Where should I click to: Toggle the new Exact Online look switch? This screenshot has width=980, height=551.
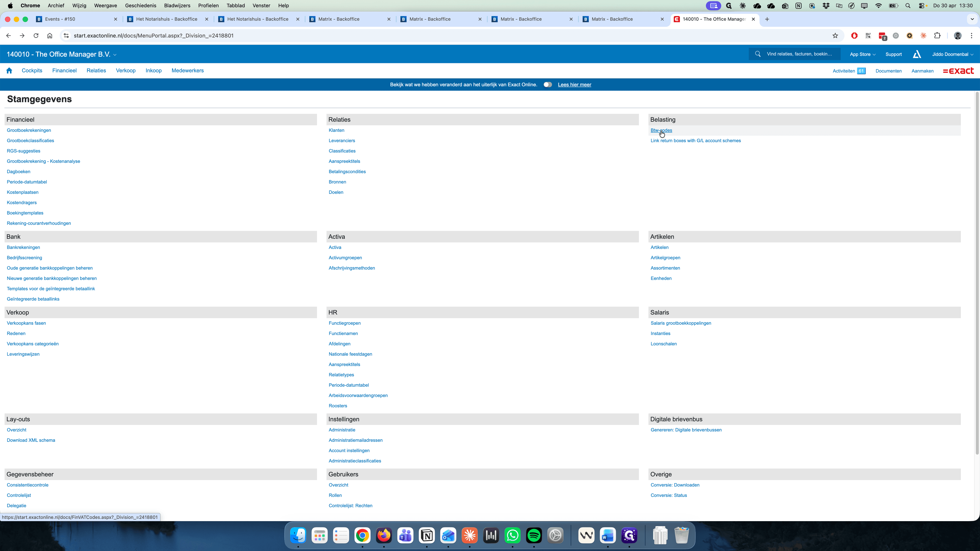tap(547, 85)
